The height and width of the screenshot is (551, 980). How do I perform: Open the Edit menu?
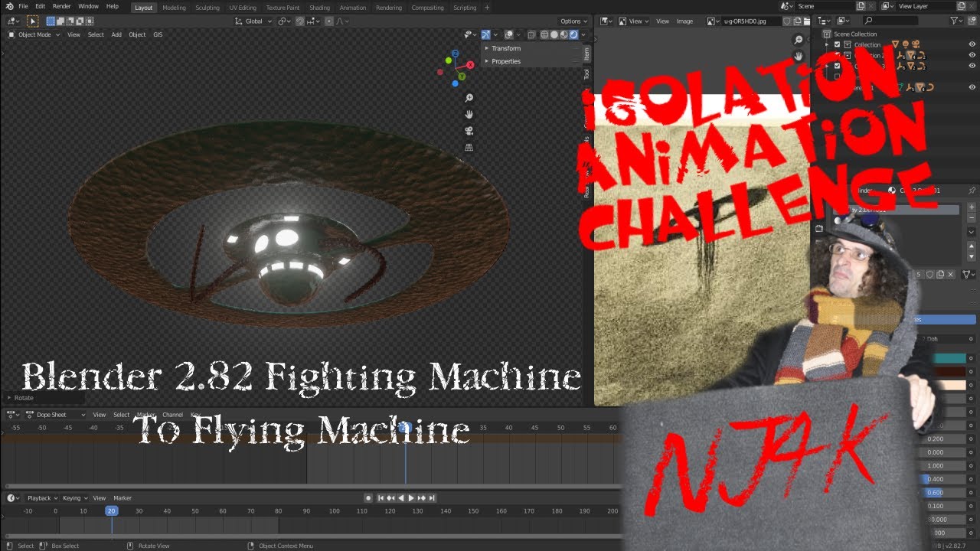click(x=40, y=6)
